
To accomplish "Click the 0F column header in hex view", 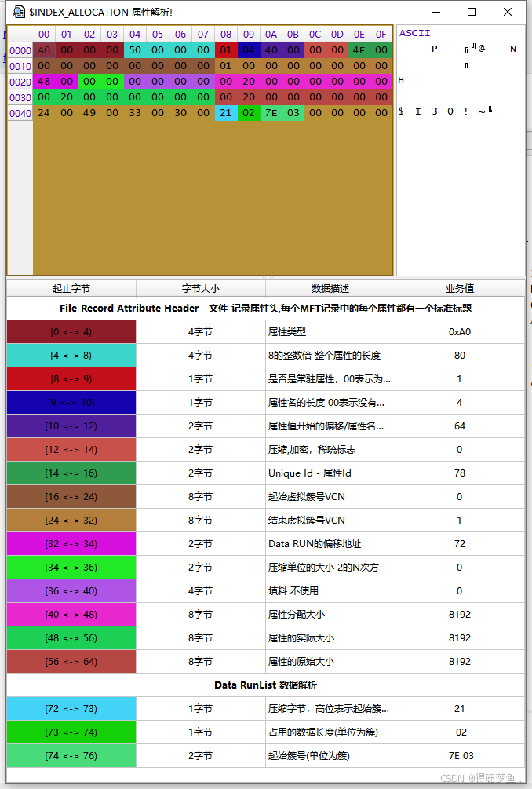I will [x=381, y=35].
